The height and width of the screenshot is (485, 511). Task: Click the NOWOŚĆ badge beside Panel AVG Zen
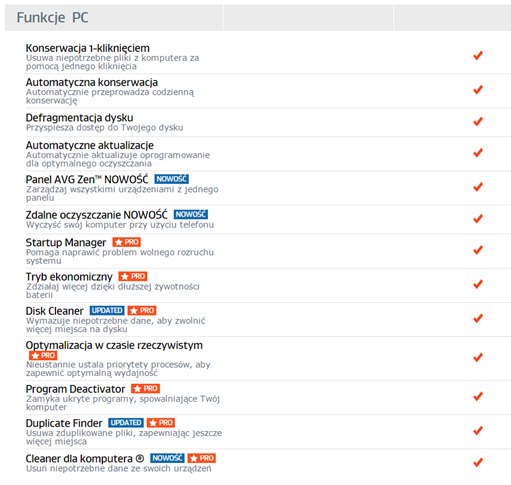pyautogui.click(x=172, y=179)
